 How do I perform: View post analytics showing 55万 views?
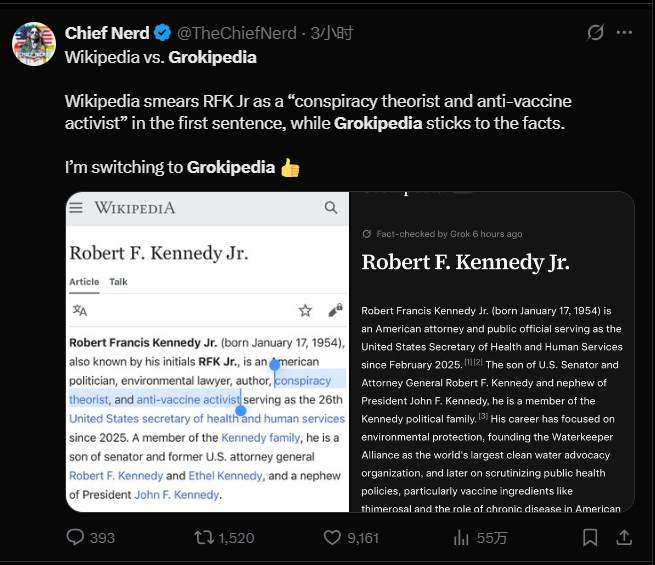pyautogui.click(x=462, y=538)
